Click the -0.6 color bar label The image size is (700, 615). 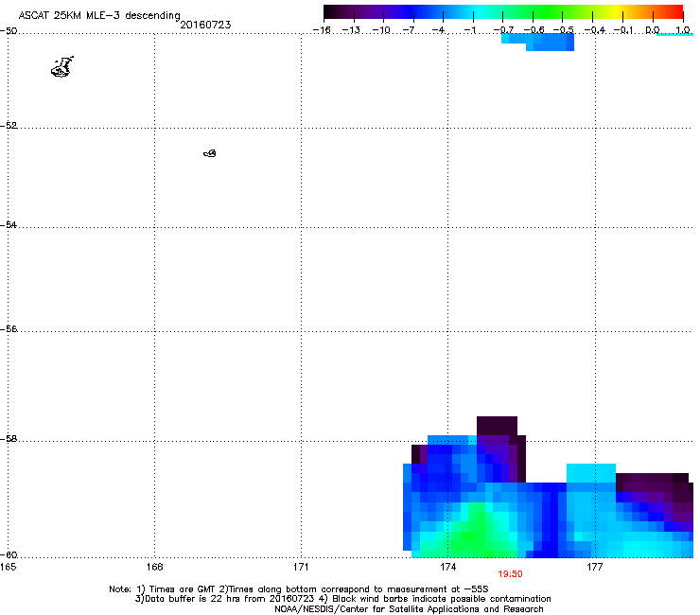click(x=533, y=30)
